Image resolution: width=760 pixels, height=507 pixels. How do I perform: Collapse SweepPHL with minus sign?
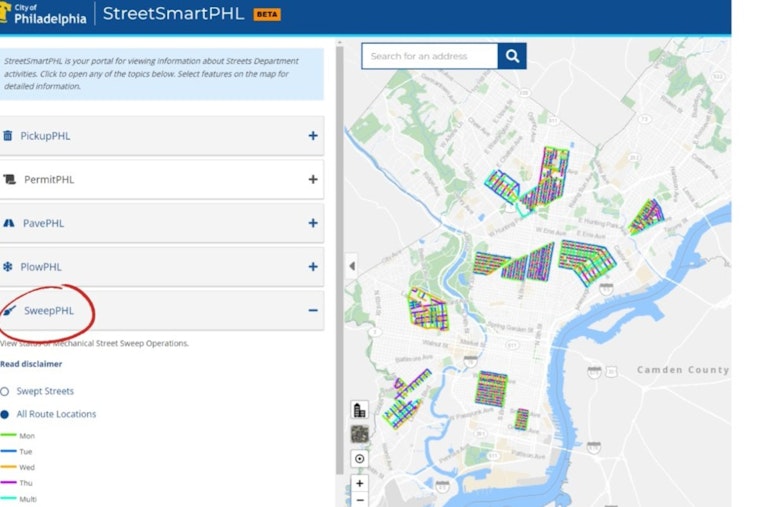[x=313, y=310]
